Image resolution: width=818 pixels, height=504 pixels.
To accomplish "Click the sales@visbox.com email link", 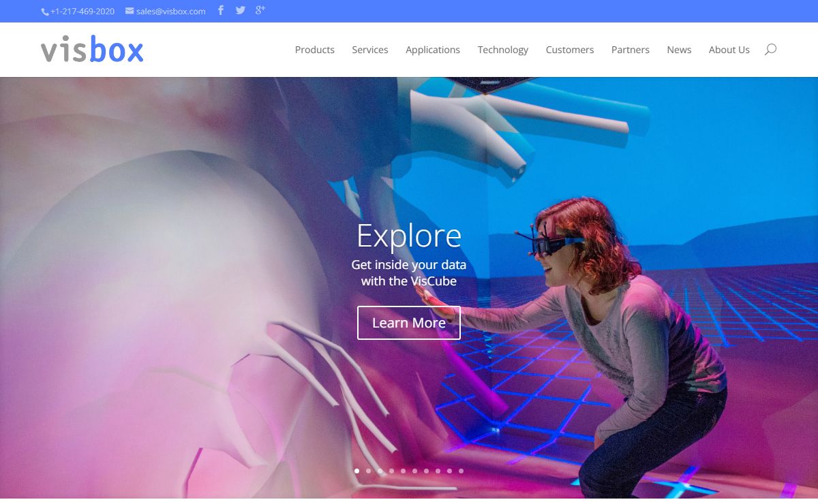I will (x=166, y=11).
